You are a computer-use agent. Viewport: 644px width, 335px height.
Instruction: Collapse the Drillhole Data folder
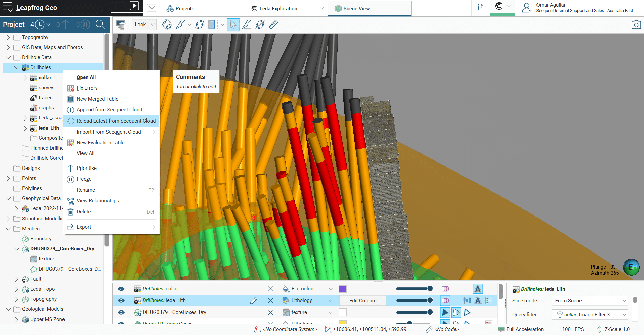coord(8,58)
